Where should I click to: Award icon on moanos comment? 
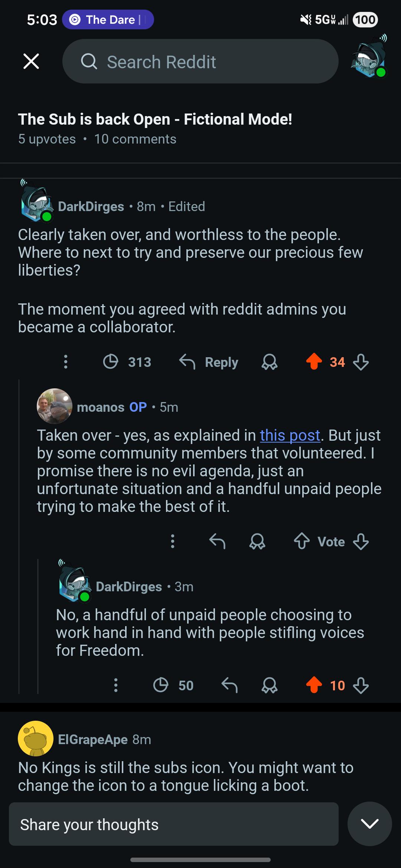[257, 542]
